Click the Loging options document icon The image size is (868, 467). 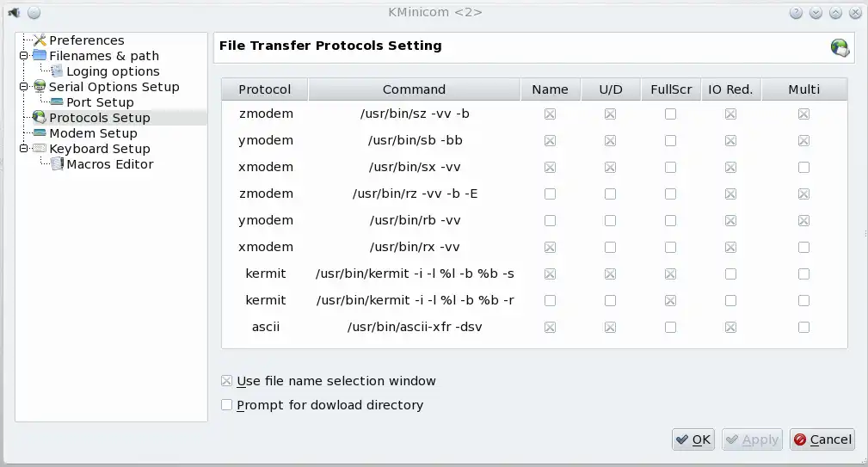57,71
